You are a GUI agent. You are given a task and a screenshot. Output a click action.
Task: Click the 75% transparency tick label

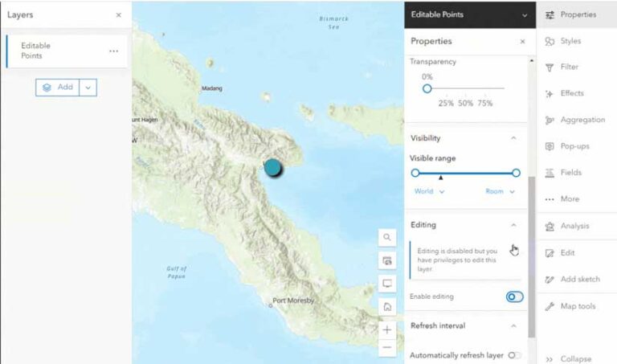[x=484, y=103]
